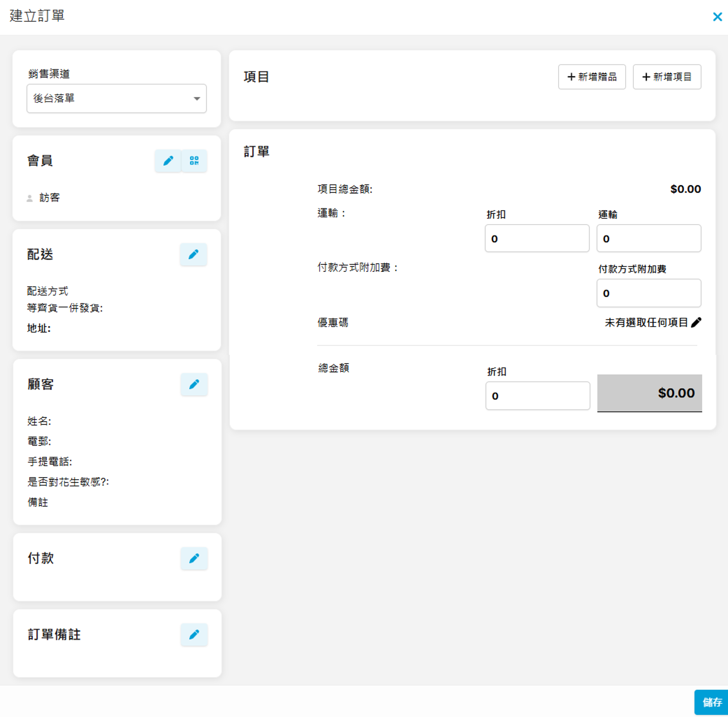The height and width of the screenshot is (717, 728).
Task: Close the 建立訂單 dialog
Action: click(717, 17)
